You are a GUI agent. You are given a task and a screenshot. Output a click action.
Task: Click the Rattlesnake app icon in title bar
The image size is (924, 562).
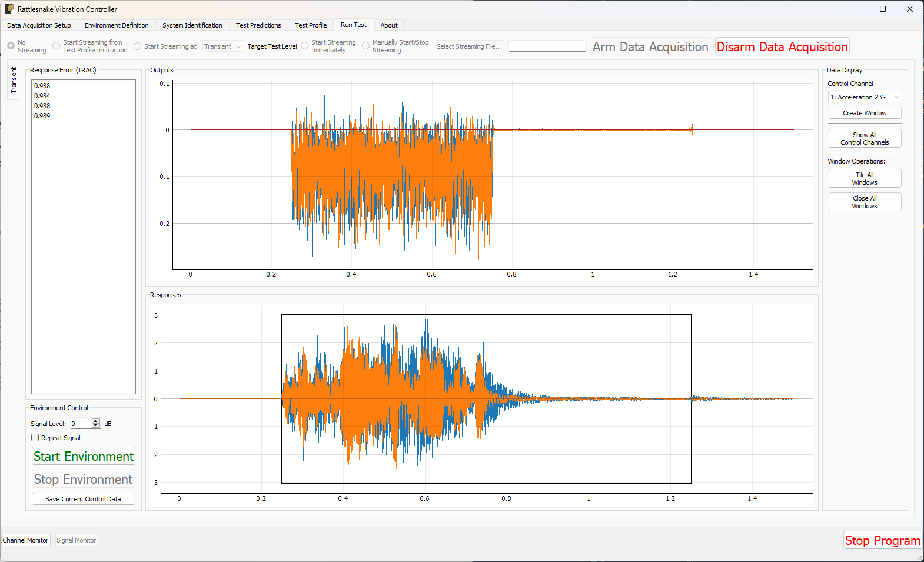point(9,9)
